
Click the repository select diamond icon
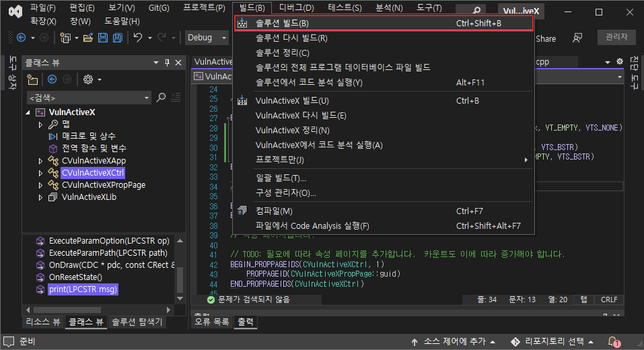[515, 341]
